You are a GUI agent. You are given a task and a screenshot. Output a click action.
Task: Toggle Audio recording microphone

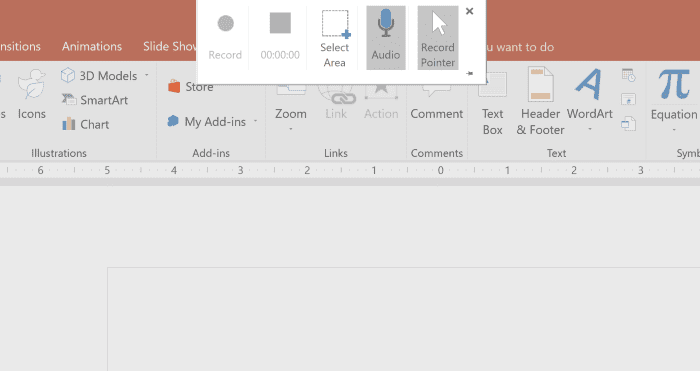coord(386,38)
